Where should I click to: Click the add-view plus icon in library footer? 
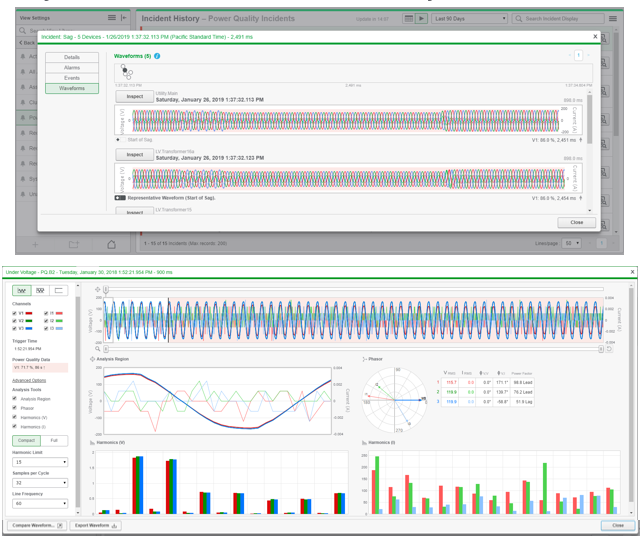coord(35,244)
